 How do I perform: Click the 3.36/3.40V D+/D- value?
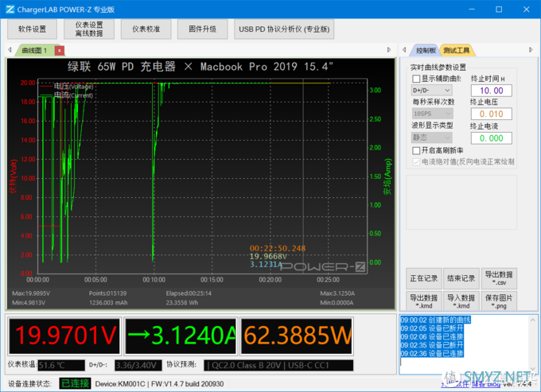point(138,366)
